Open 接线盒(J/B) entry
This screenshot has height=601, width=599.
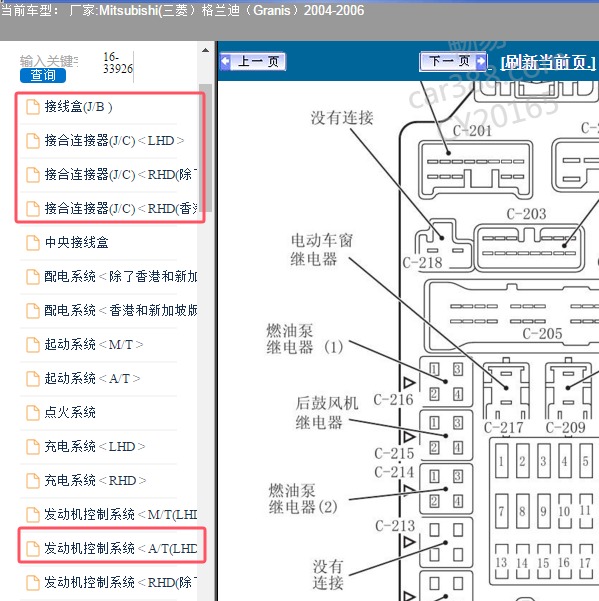[79, 107]
